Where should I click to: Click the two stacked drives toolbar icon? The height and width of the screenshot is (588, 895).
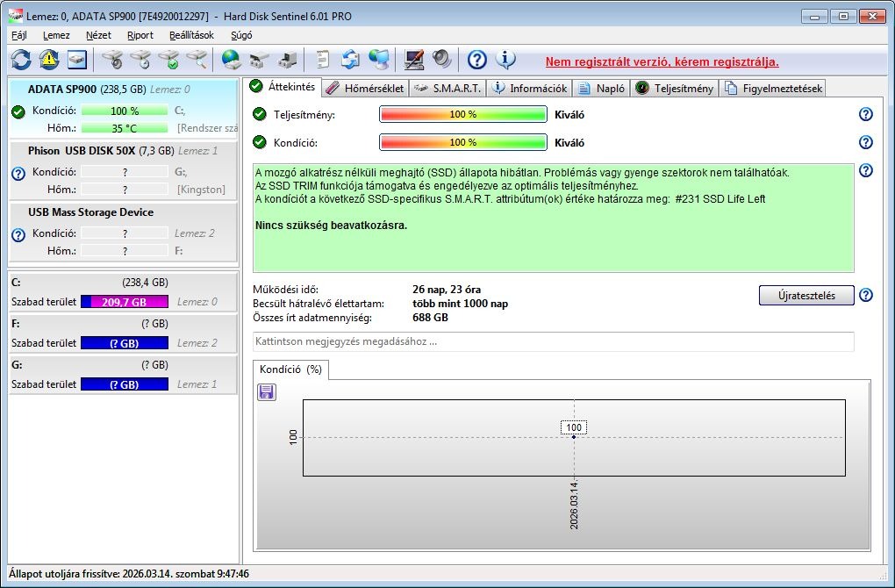pyautogui.click(x=259, y=60)
